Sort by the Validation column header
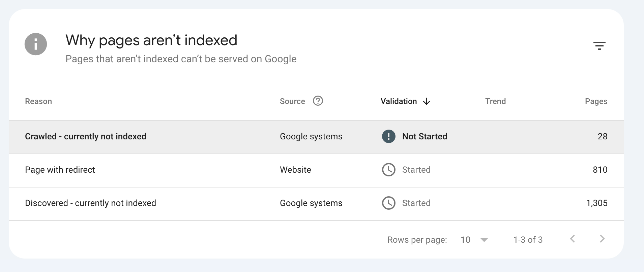This screenshot has height=272, width=644. tap(399, 101)
